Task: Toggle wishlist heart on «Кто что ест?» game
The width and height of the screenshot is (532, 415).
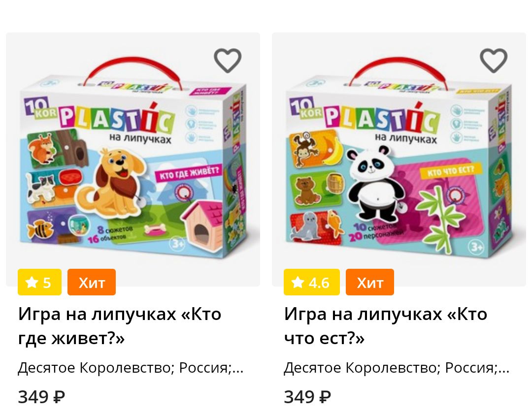Action: (x=493, y=61)
